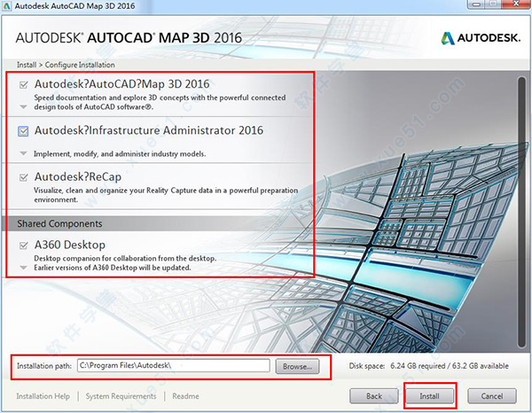Select the Autodesk AutoCAD Map 3D 2016 title
532x413 pixels.
point(121,84)
